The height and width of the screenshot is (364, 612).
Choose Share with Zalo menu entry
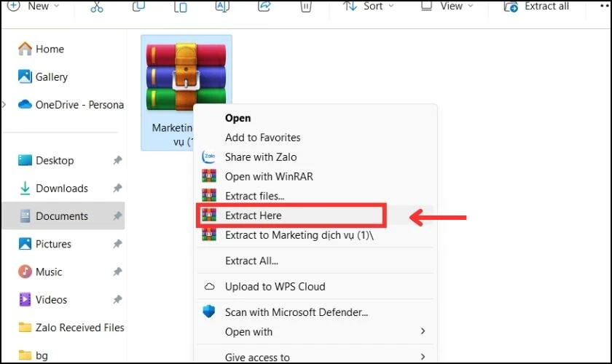[x=315, y=157]
